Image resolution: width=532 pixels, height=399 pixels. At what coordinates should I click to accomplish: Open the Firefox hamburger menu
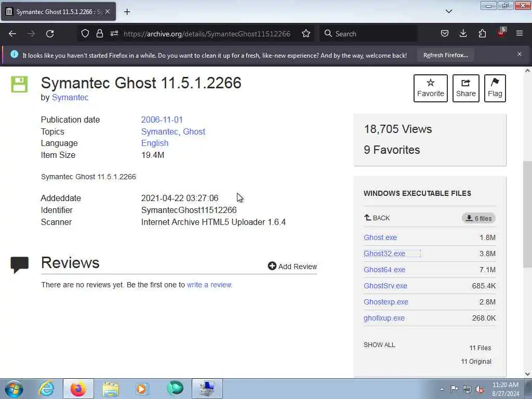click(520, 33)
